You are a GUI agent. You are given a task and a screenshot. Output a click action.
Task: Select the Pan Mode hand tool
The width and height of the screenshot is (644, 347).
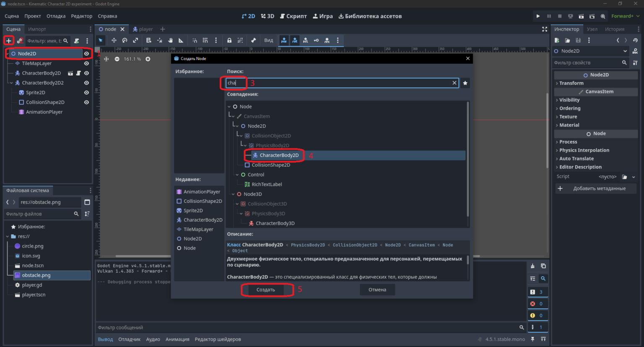click(170, 40)
